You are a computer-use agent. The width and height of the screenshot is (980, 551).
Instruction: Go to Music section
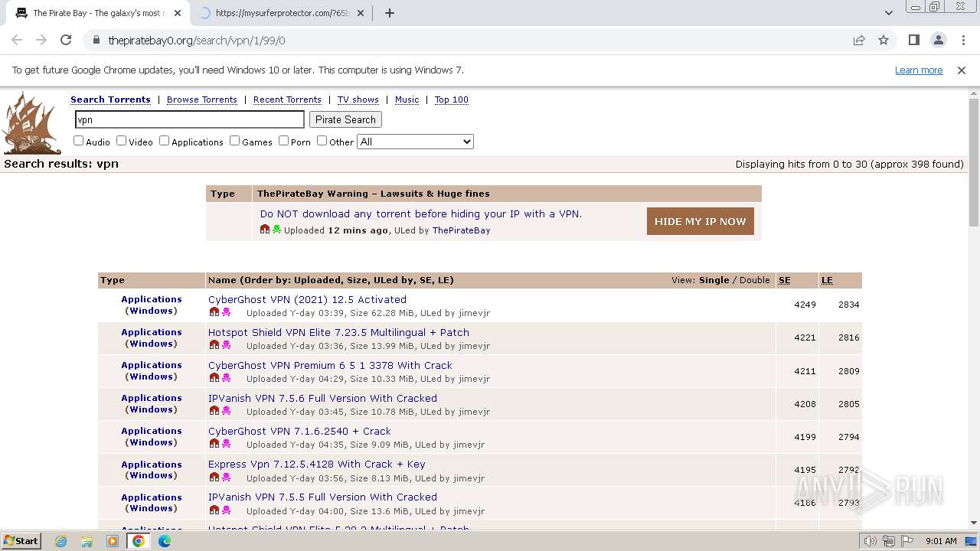coord(407,99)
